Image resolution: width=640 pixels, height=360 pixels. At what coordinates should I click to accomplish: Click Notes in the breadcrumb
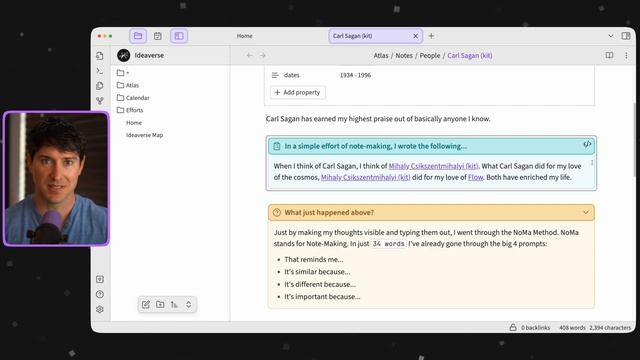point(404,56)
